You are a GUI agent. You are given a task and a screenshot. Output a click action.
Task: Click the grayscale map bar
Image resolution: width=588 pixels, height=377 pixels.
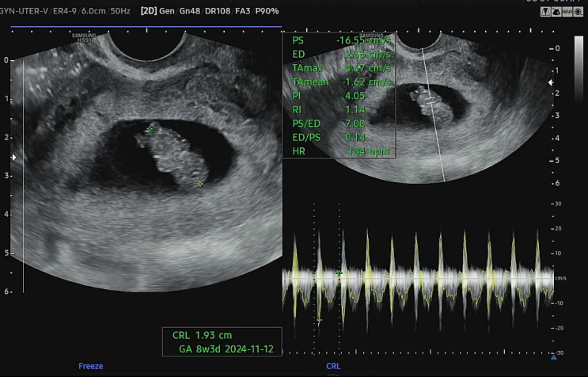pos(579,68)
